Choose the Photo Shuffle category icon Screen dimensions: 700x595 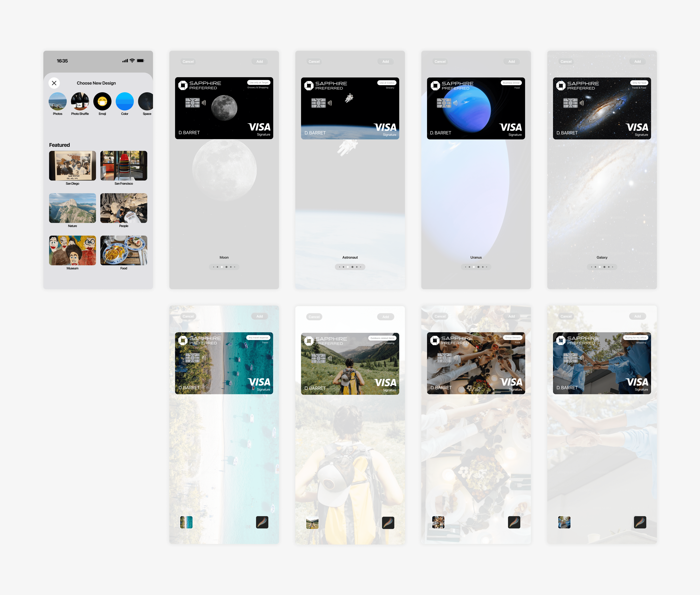tap(80, 101)
